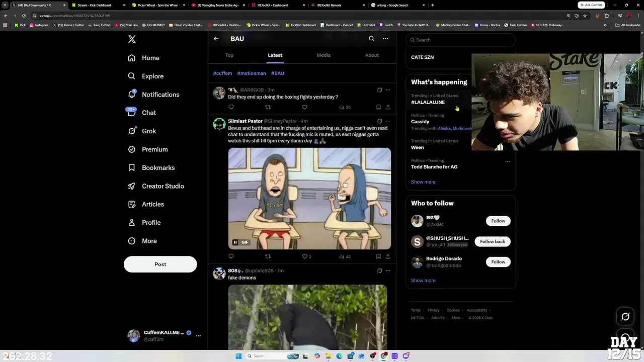Switch to the Top tab
The height and width of the screenshot is (362, 644).
pyautogui.click(x=229, y=55)
